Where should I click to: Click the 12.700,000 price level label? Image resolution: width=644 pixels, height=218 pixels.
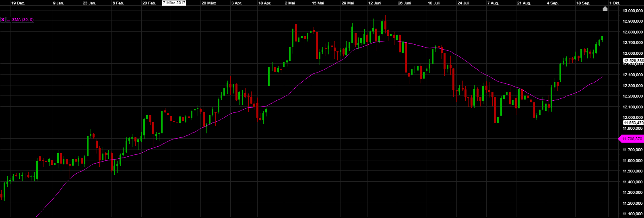[x=632, y=43]
